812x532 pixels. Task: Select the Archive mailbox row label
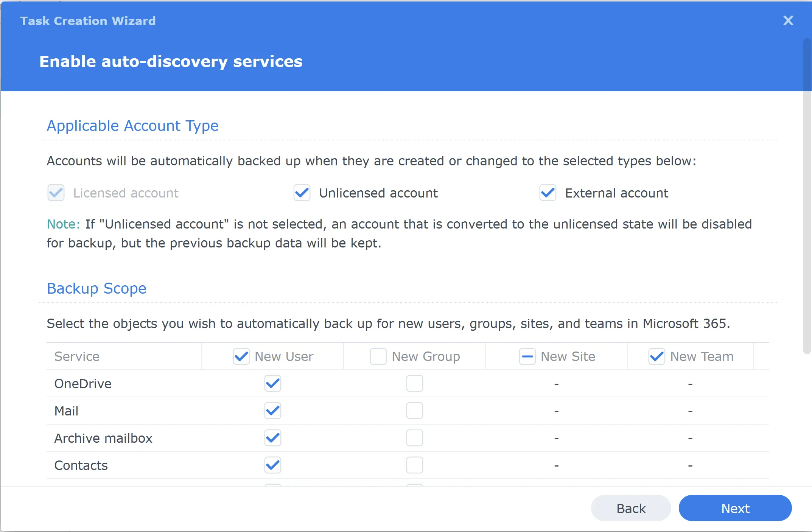point(103,438)
